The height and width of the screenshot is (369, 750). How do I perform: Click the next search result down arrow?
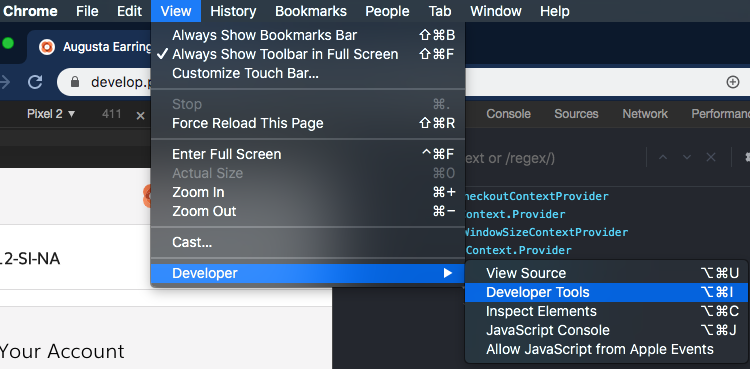[686, 157]
